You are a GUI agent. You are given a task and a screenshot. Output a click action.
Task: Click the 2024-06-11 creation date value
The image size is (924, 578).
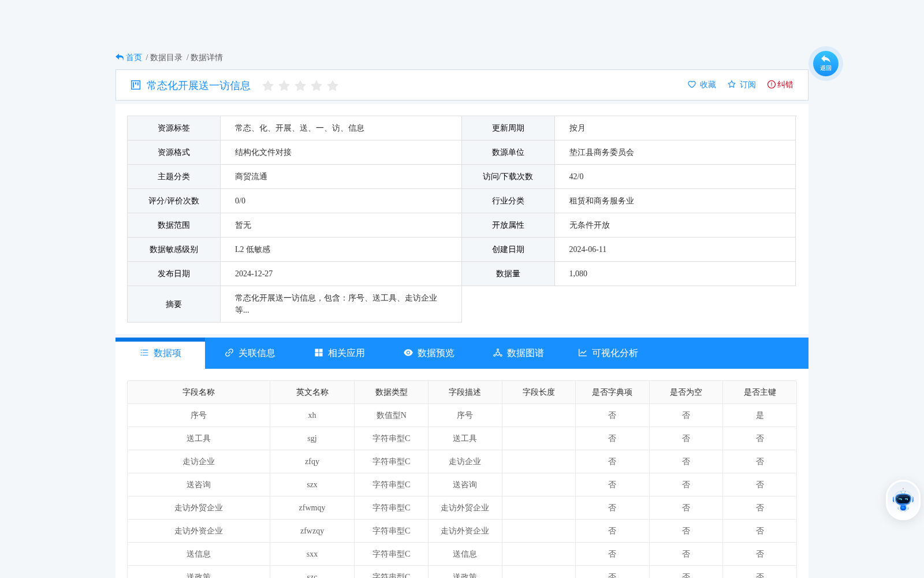coord(588,250)
